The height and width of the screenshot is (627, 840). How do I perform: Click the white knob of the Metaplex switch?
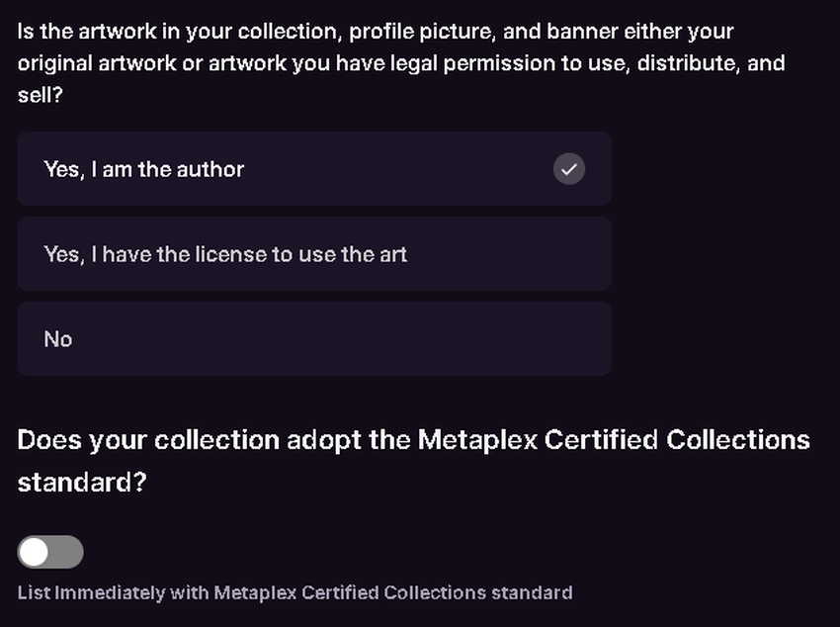click(x=35, y=552)
